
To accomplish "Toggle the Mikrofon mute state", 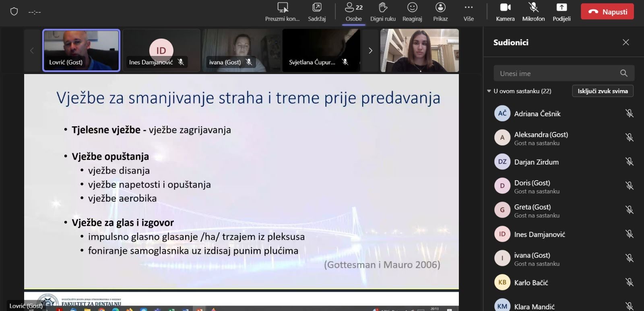I will point(533,8).
